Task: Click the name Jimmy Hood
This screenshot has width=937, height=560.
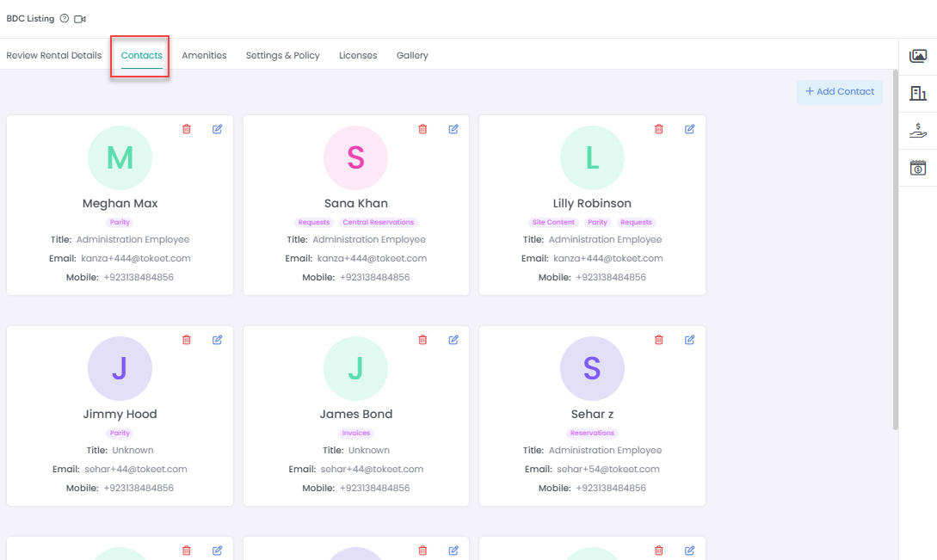Action: point(120,414)
